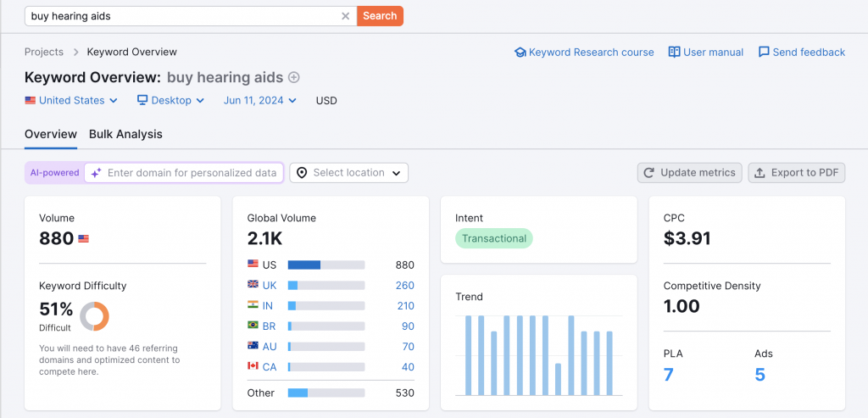Clear the search box with the X icon
868x418 pixels.
pos(346,16)
